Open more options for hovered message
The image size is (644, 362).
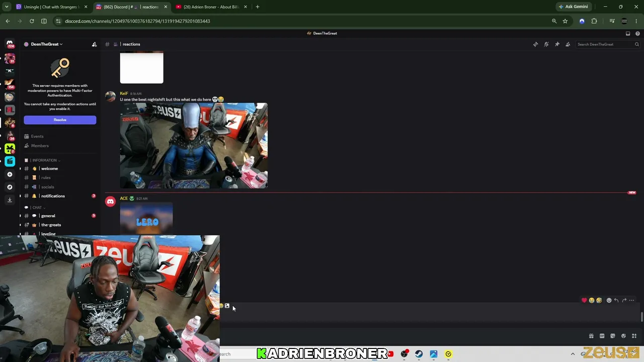(631, 300)
